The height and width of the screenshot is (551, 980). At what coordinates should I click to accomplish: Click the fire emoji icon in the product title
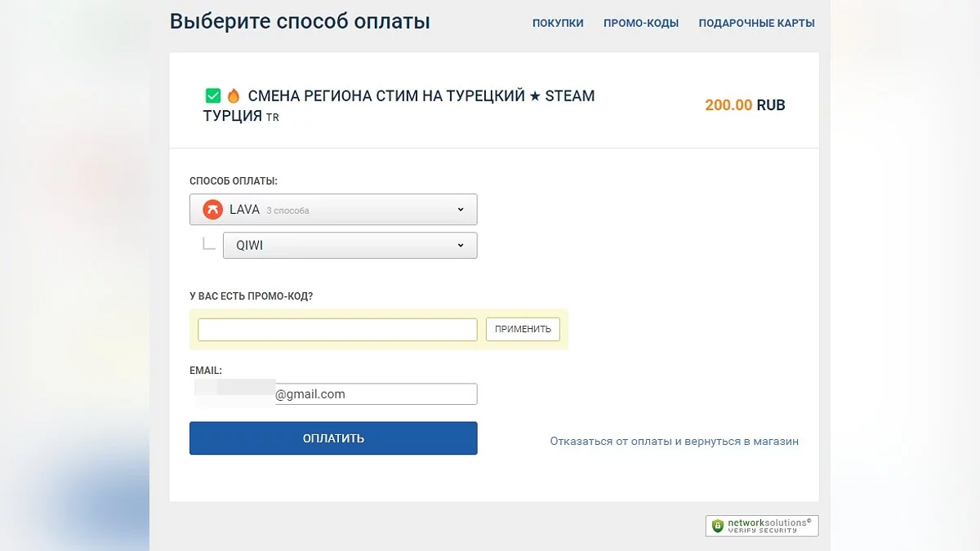tap(234, 96)
